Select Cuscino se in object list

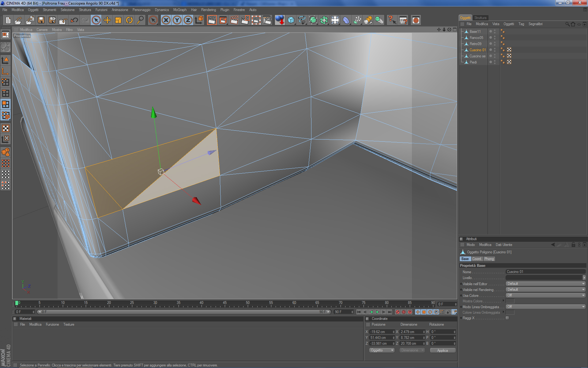[x=477, y=56]
